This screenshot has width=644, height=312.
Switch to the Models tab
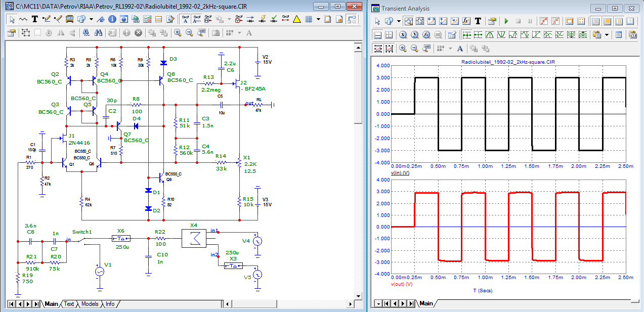[90, 304]
